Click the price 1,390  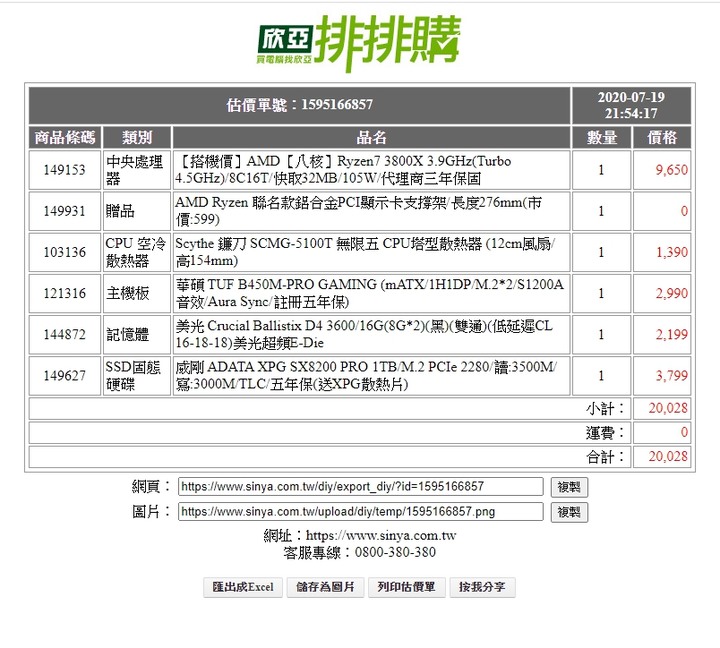671,252
